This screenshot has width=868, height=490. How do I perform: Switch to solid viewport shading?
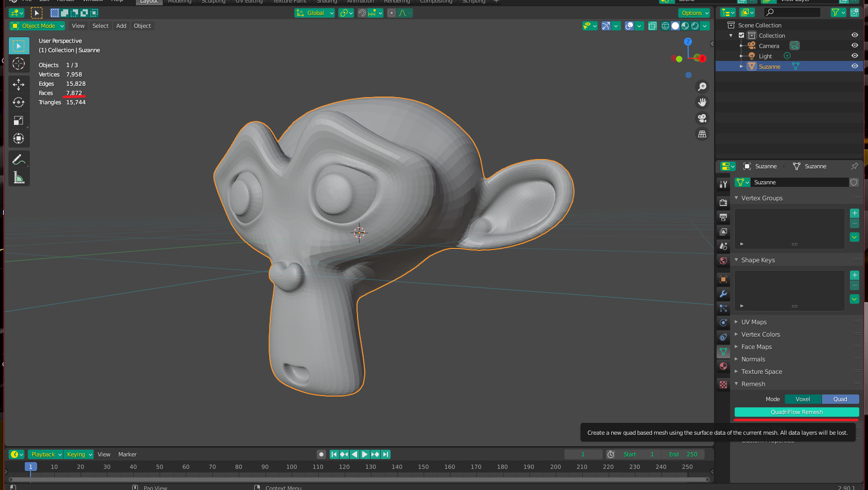[x=675, y=26]
